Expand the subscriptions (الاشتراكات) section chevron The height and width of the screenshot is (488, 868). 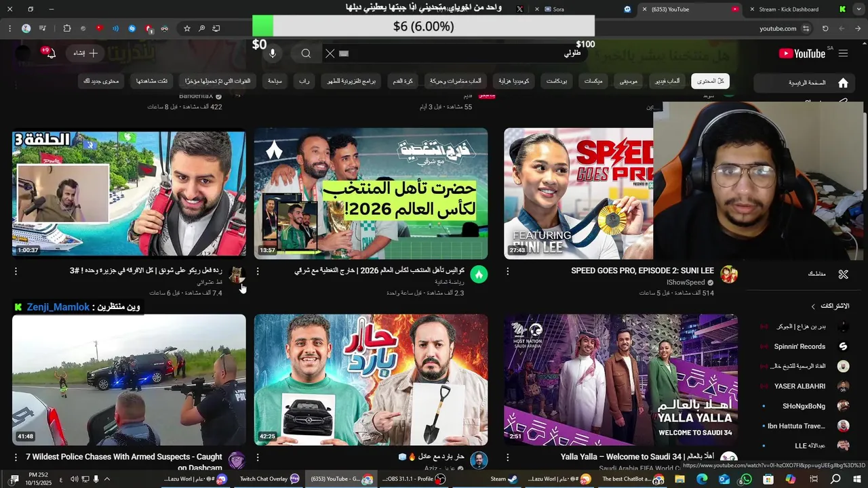point(813,306)
